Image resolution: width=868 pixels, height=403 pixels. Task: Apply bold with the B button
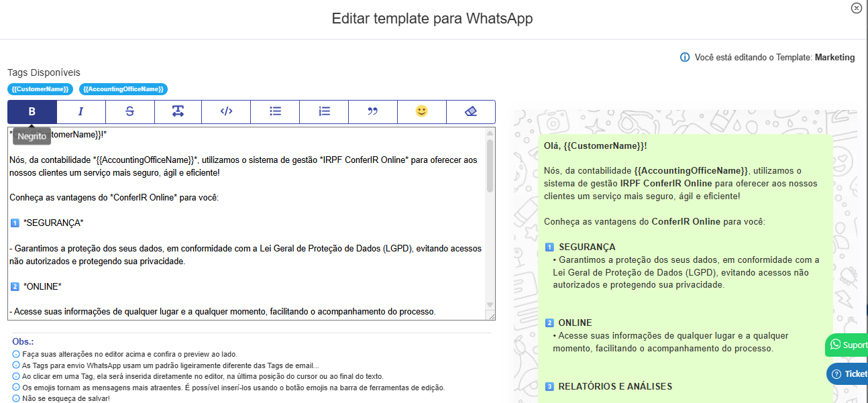pos(32,111)
